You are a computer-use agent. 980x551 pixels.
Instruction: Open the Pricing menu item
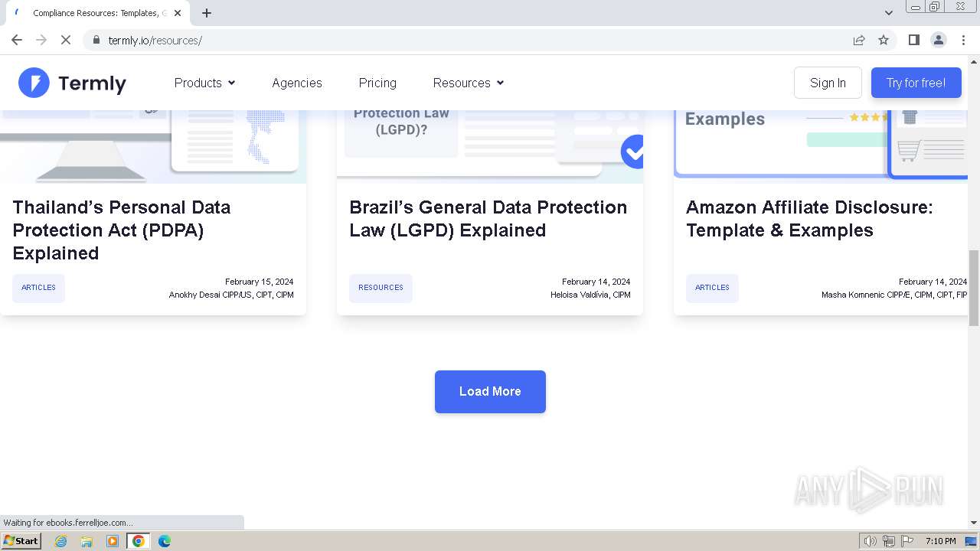377,83
